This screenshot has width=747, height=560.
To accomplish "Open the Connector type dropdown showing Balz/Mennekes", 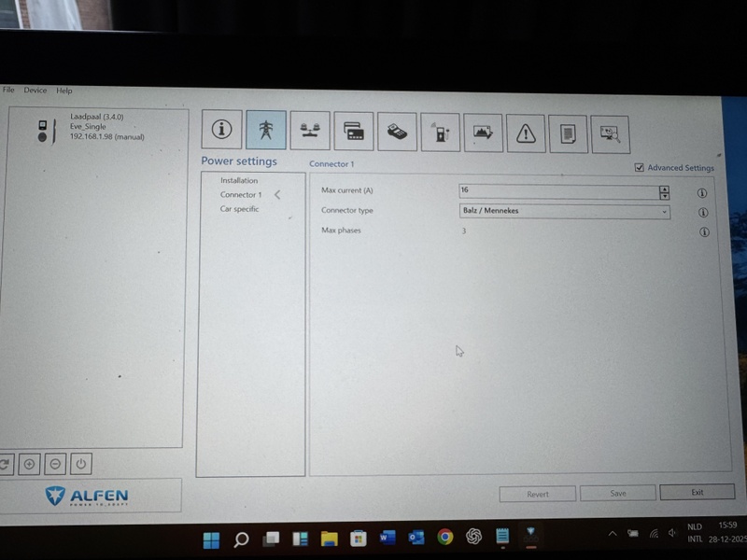I will (665, 211).
